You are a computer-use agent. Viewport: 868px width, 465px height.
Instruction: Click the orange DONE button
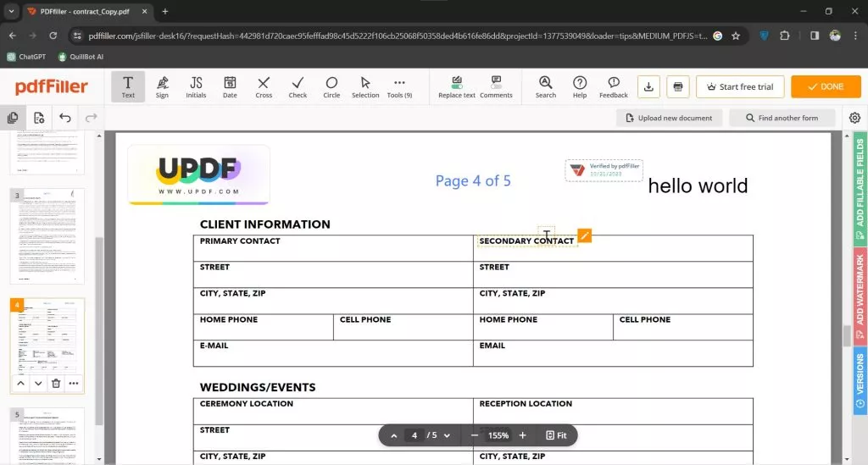(826, 86)
